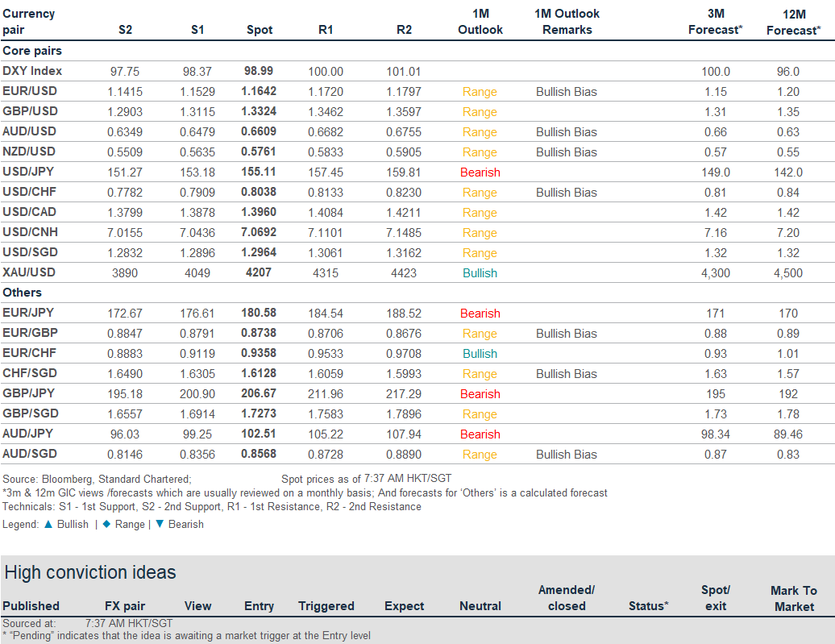Select the 3M Forecast column header
This screenshot has width=835, height=644.
(x=715, y=22)
